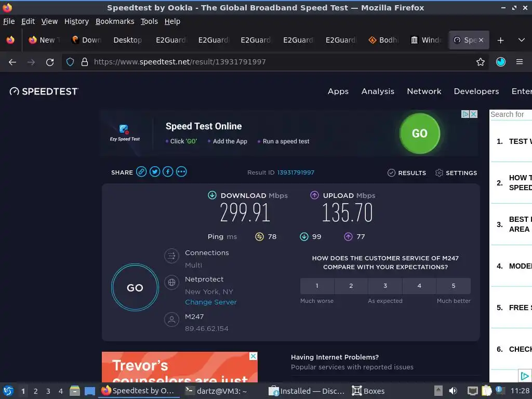This screenshot has width=532, height=399.
Task: Rate M247 customer service 1
Action: pyautogui.click(x=317, y=286)
